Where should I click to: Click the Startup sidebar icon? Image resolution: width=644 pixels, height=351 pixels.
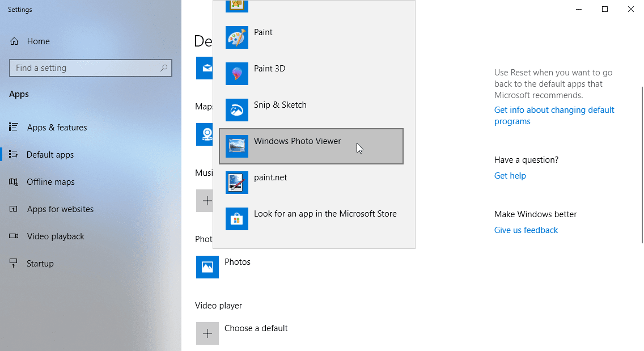click(x=14, y=263)
